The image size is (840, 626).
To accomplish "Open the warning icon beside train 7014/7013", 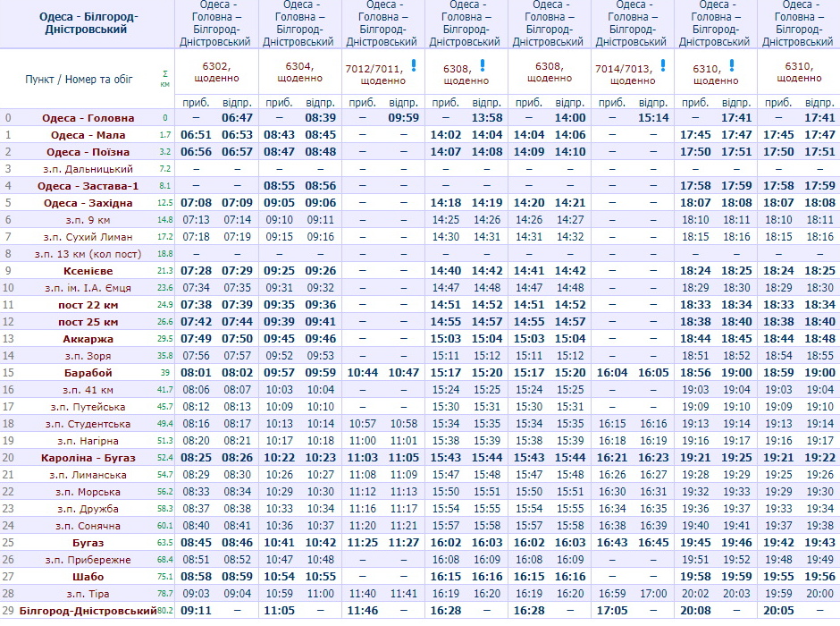I will click(663, 65).
